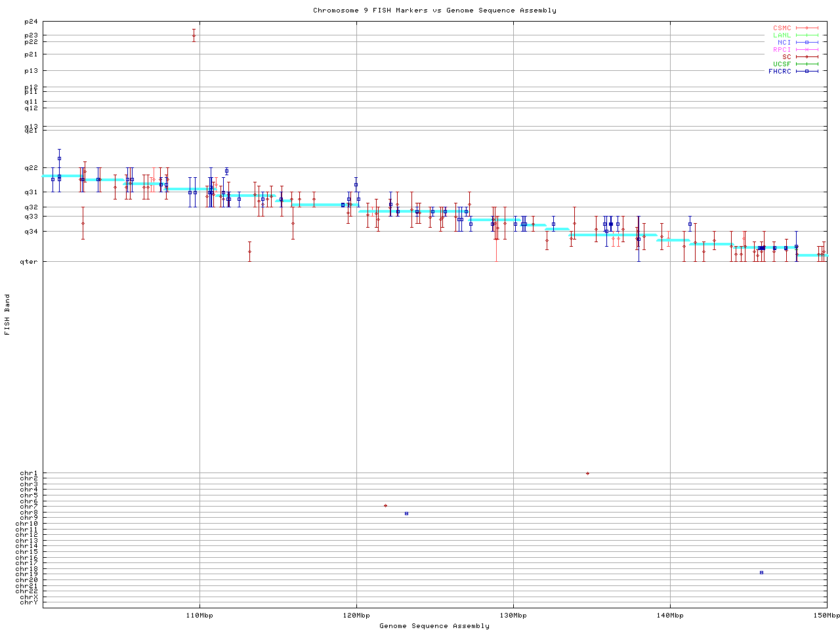Click the blue square marker on the chr19 row
Image resolution: width=840 pixels, height=630 pixels.
click(761, 572)
